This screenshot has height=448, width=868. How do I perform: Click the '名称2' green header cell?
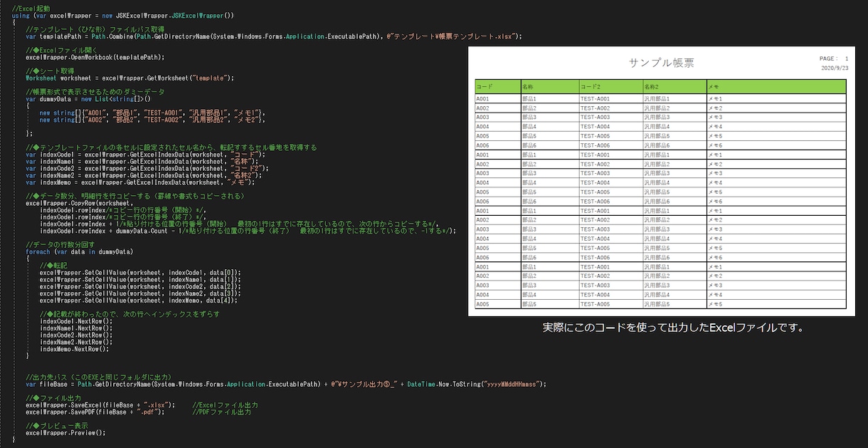click(674, 86)
